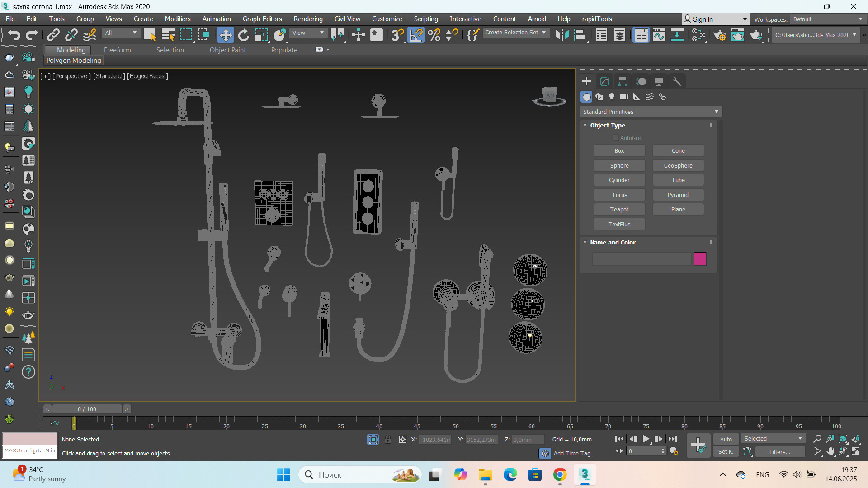This screenshot has width=868, height=488.
Task: Open the Scripting menu
Action: (426, 19)
